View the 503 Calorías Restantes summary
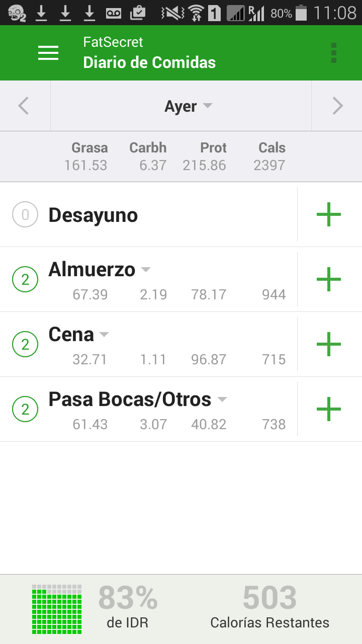This screenshot has height=644, width=362. click(x=269, y=607)
